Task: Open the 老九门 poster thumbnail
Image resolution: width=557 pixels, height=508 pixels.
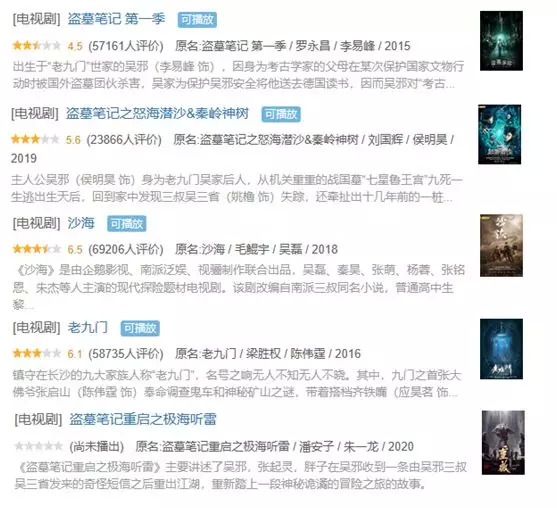Action: pos(501,349)
